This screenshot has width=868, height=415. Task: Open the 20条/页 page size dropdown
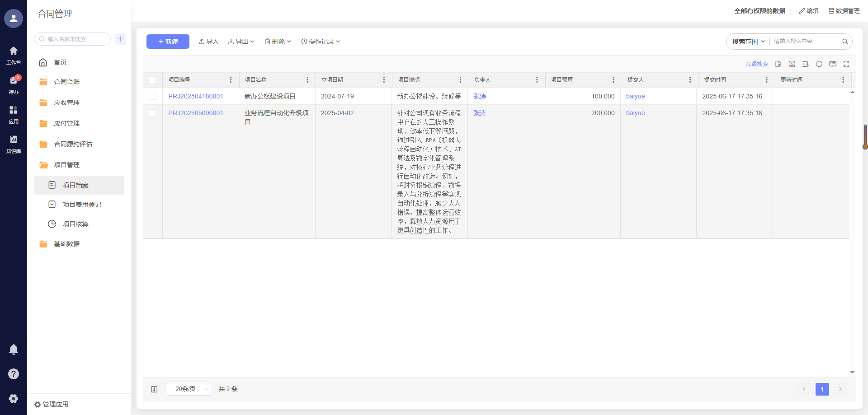coord(189,389)
